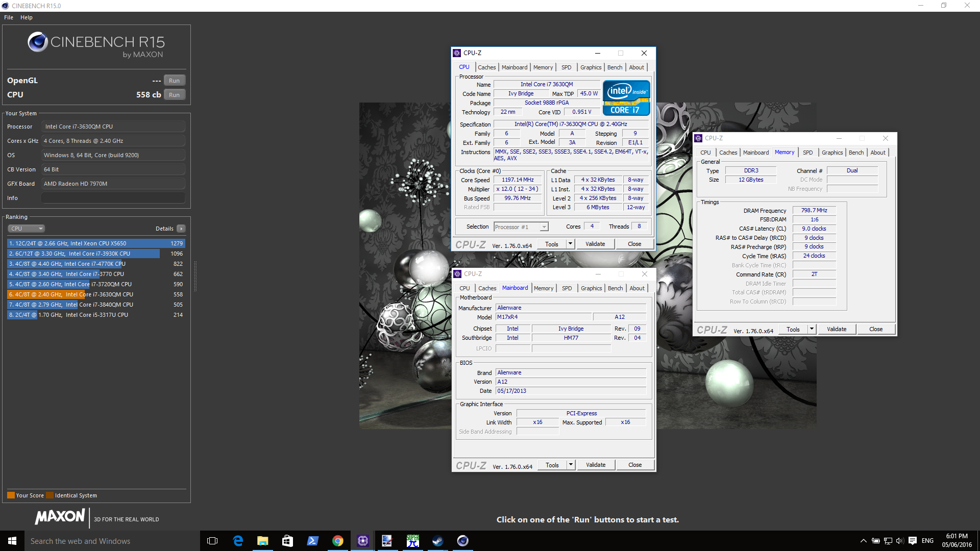
Task: Switch to Cinebench via its taskbar icon
Action: (x=462, y=541)
